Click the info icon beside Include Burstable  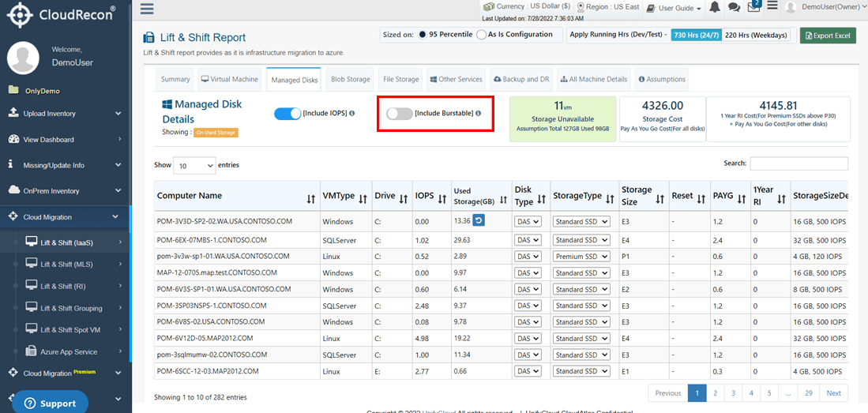[x=479, y=113]
